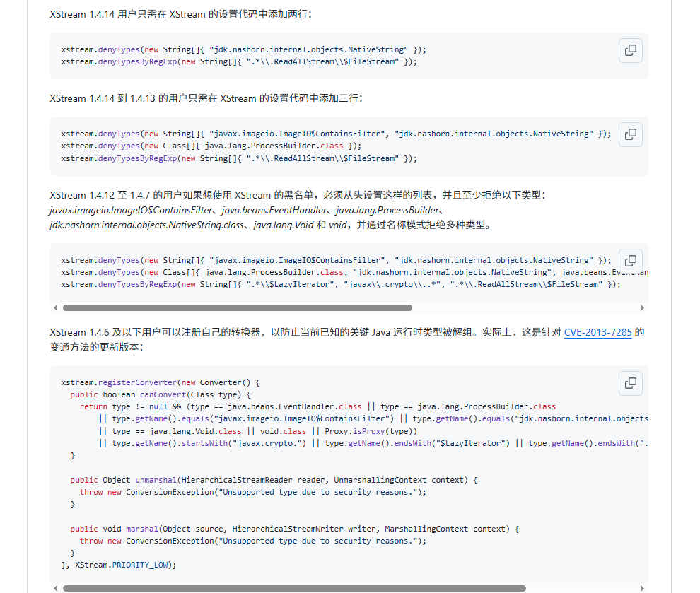The image size is (700, 593).
Task: Click the 'public void marshal' code line
Action: click(295, 529)
